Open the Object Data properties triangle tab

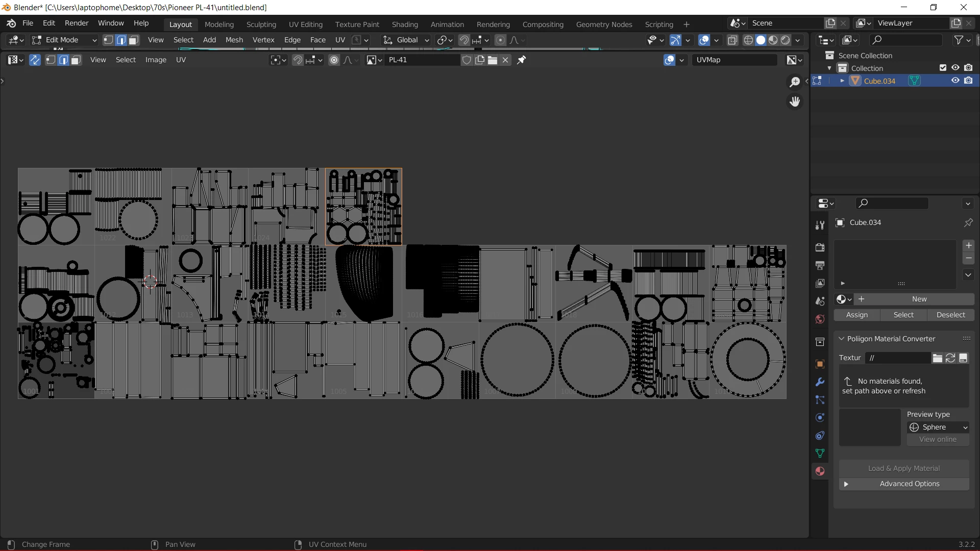pyautogui.click(x=820, y=454)
